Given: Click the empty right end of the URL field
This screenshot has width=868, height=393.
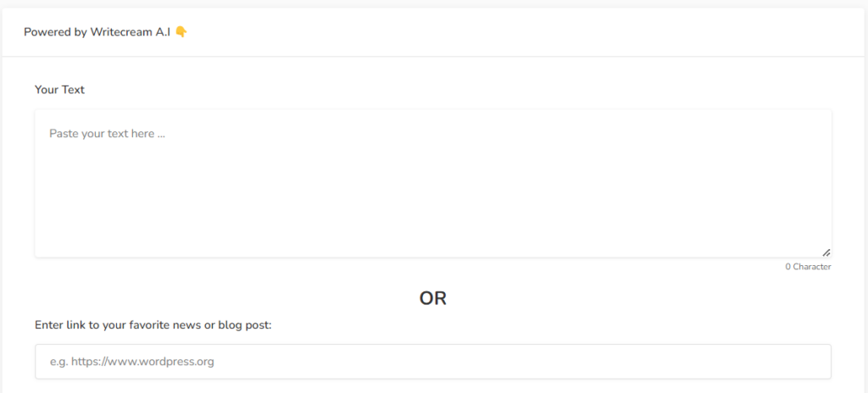Looking at the screenshot, I should pyautogui.click(x=763, y=362).
